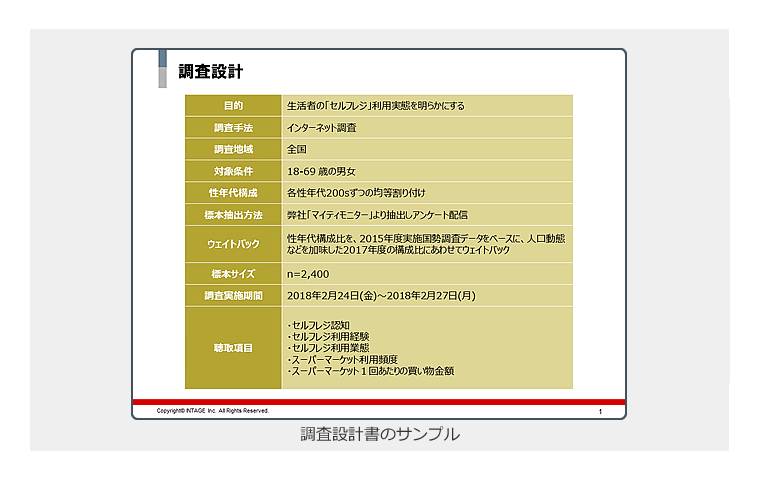
Task: Select the 標本サイズ label cell
Action: click(x=233, y=274)
